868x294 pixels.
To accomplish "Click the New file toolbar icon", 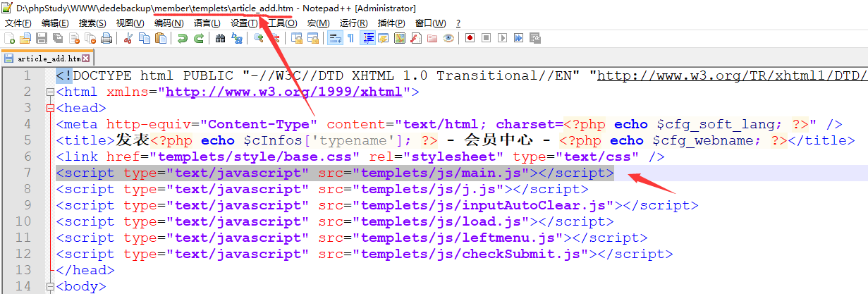I will pos(9,38).
